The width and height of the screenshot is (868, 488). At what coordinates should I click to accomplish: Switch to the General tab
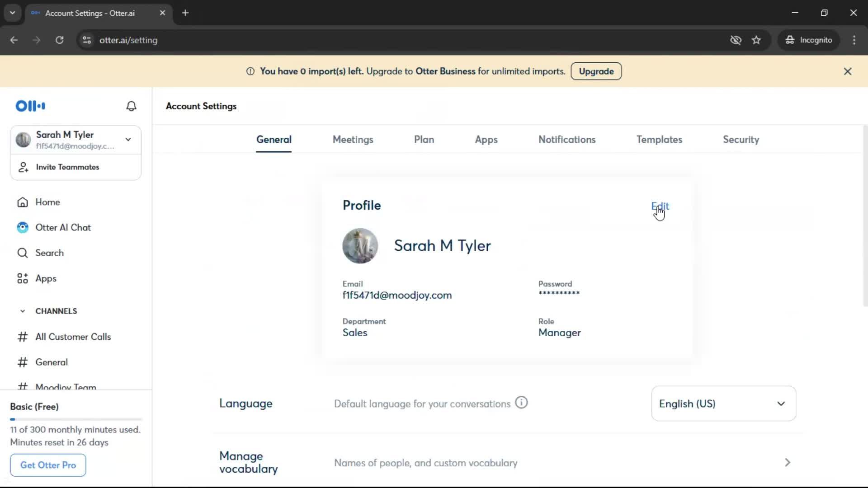tap(274, 140)
